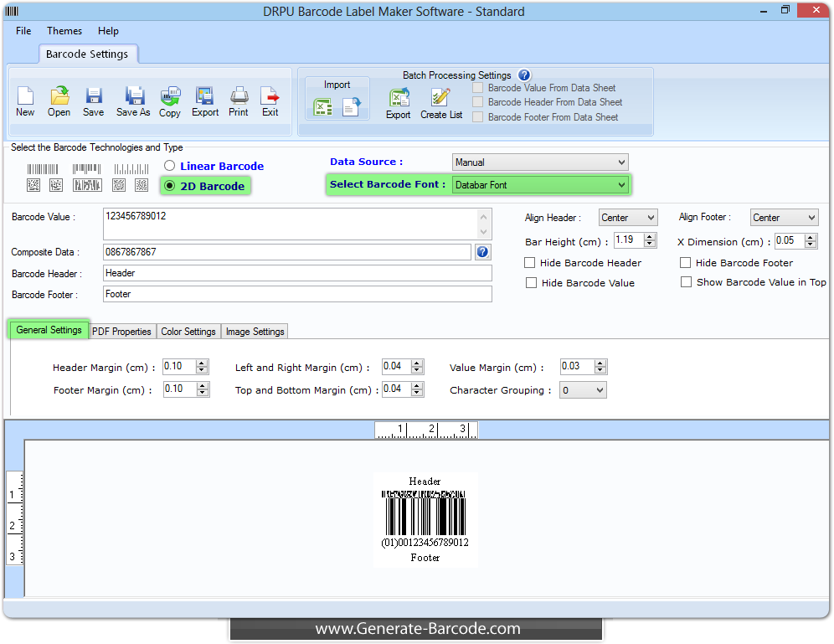Screen dimensions: 834x644
Task: Toggle Show Barcode Value in Top
Action: point(687,282)
